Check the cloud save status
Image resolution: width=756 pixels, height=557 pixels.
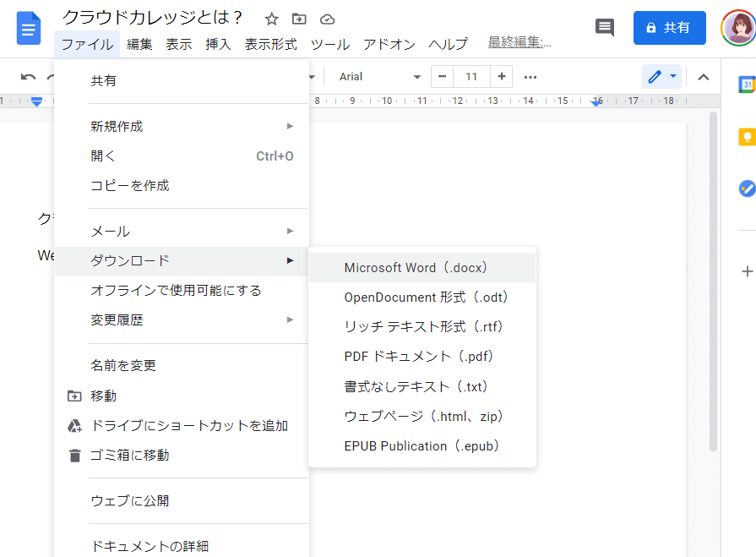coord(327,17)
